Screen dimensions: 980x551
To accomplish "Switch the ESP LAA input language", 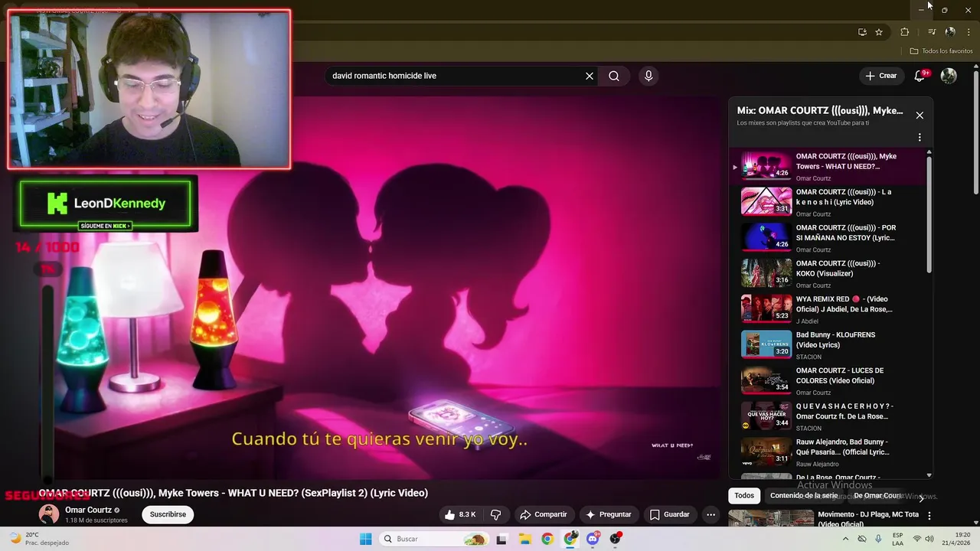I will pos(897,539).
